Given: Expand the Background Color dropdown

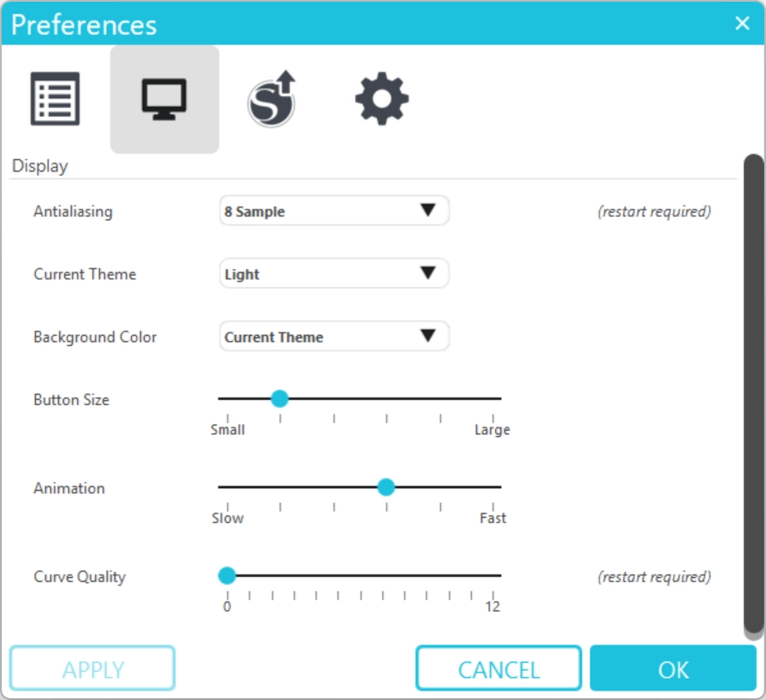Looking at the screenshot, I should click(x=333, y=337).
